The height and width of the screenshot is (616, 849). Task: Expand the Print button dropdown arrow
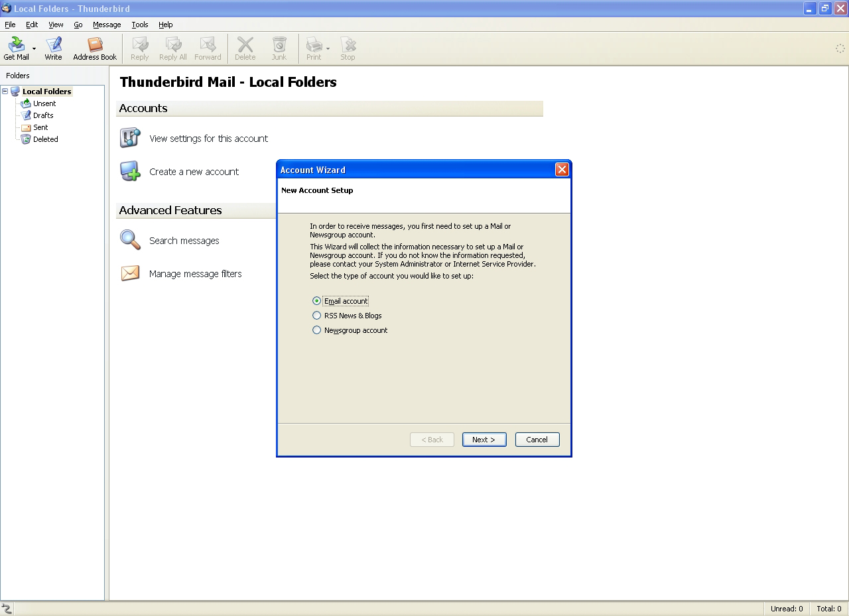click(x=328, y=48)
